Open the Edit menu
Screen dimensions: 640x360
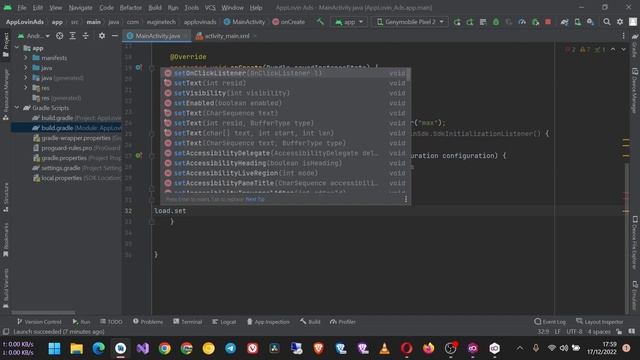coord(38,8)
